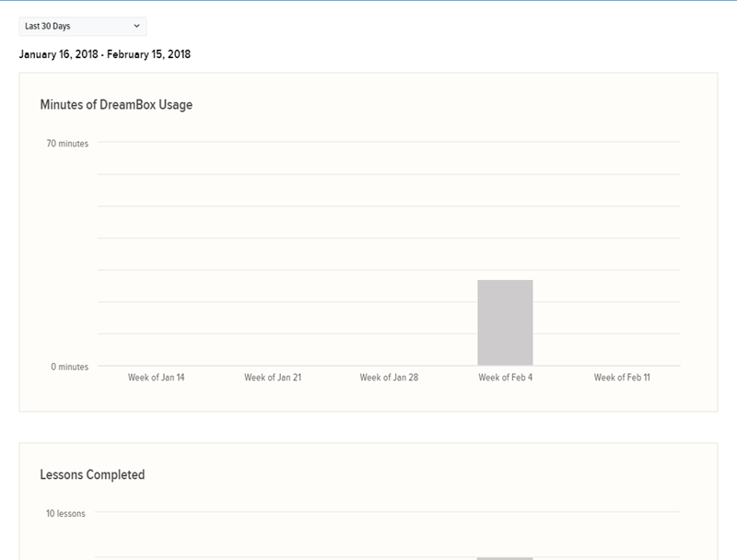Click the Lessons Completed heading
This screenshot has height=560, width=737.
[x=92, y=474]
